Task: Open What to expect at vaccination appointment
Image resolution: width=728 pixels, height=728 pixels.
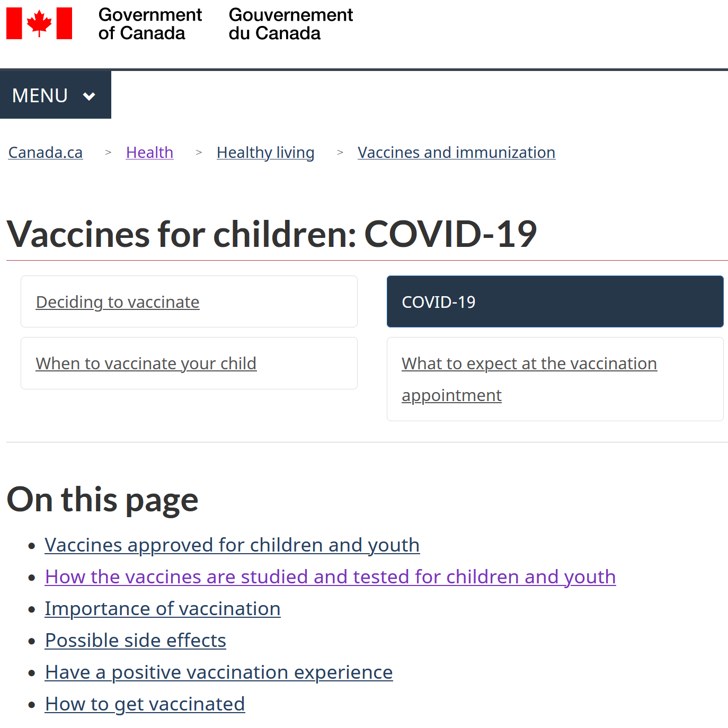Action: [555, 379]
